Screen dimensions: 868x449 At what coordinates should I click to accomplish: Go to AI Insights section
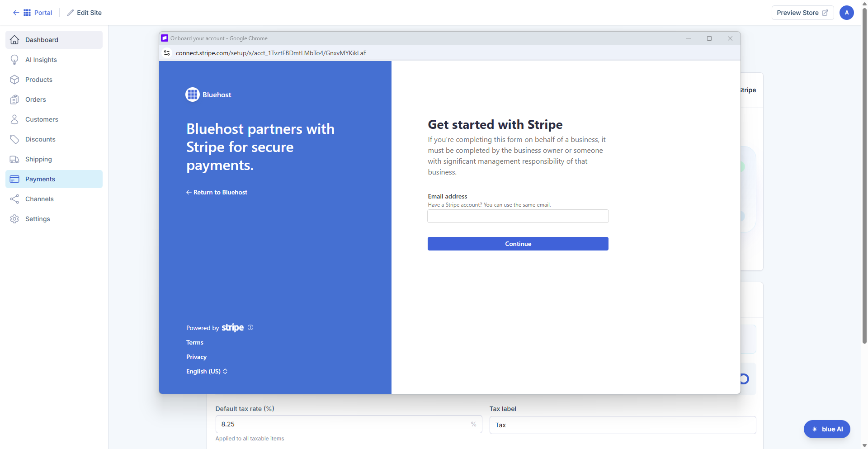54,60
